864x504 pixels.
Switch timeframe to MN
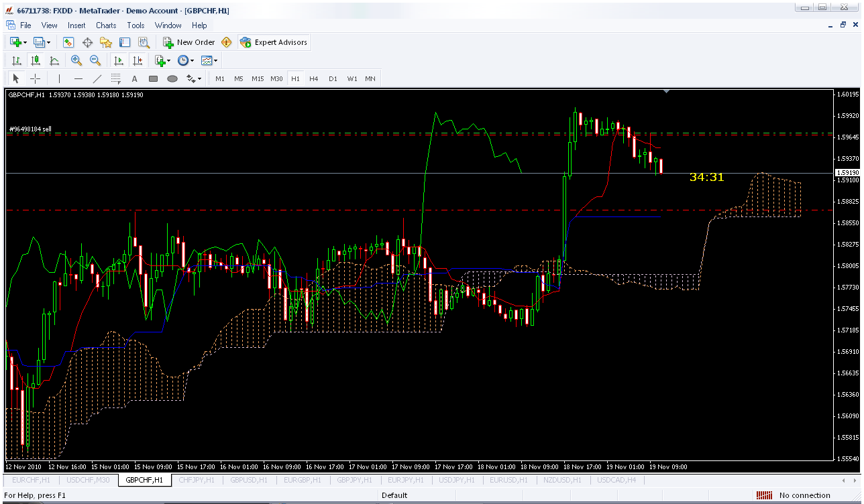tap(370, 78)
